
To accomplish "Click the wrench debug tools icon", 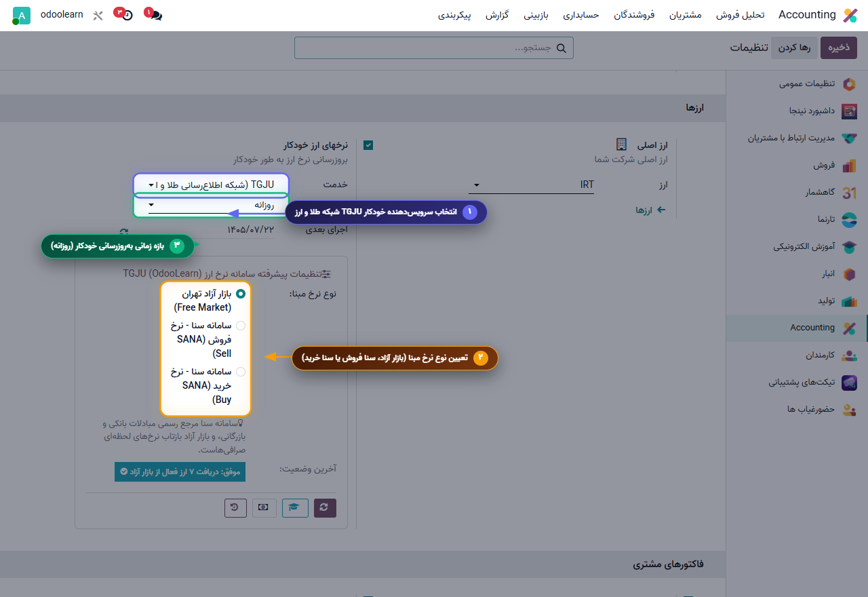I will (x=98, y=15).
